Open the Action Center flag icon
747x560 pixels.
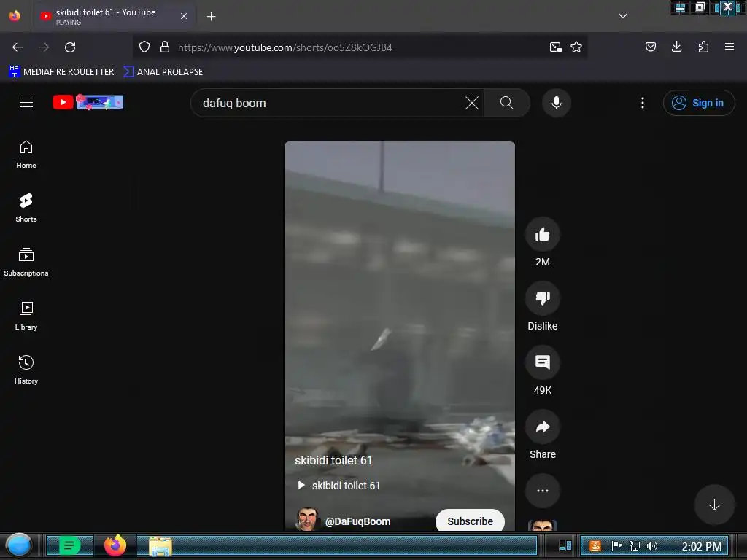pos(617,545)
